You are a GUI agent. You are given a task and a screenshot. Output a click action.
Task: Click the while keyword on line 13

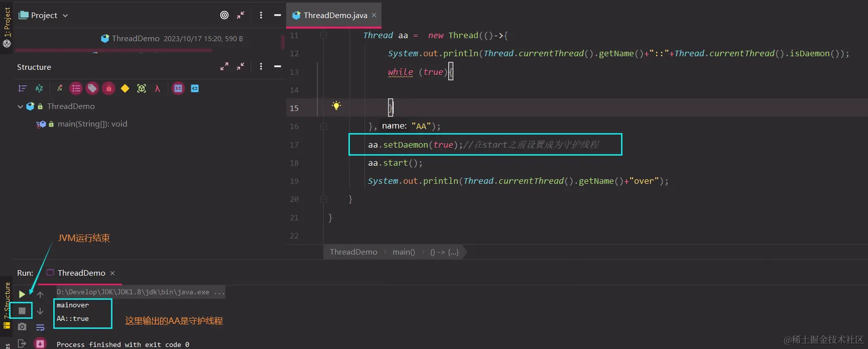point(401,72)
